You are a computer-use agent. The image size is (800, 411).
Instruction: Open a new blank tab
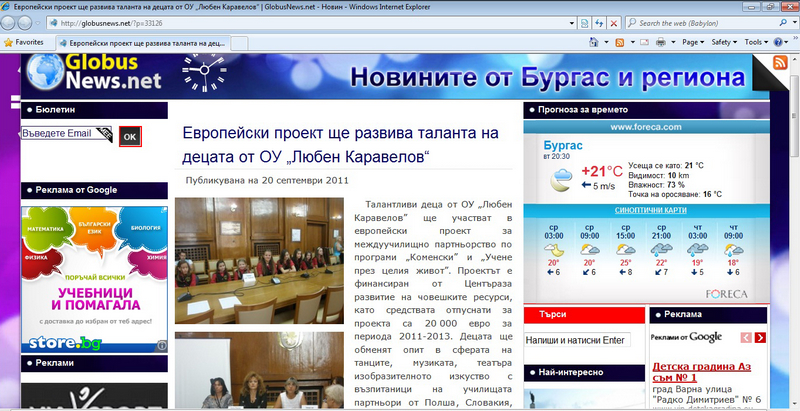click(240, 43)
